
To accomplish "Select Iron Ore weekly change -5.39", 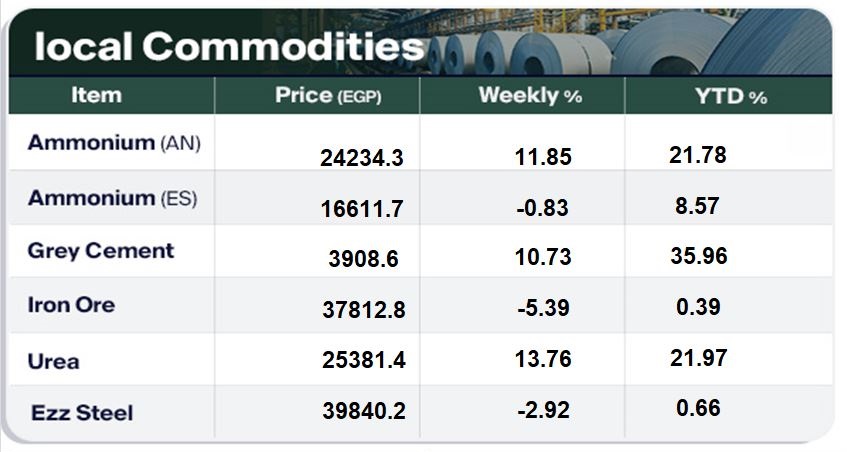I will coord(543,309).
